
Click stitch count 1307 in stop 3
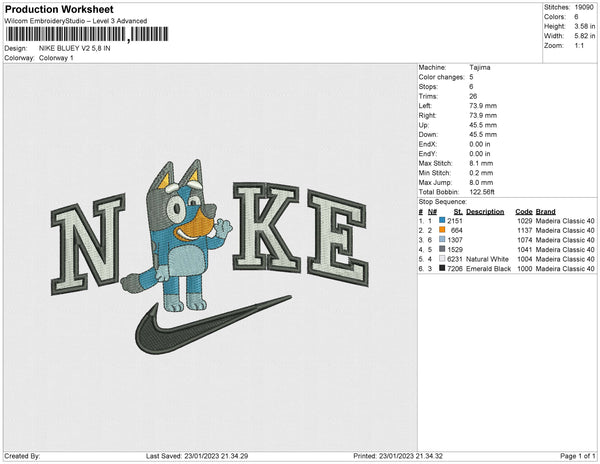pos(455,240)
